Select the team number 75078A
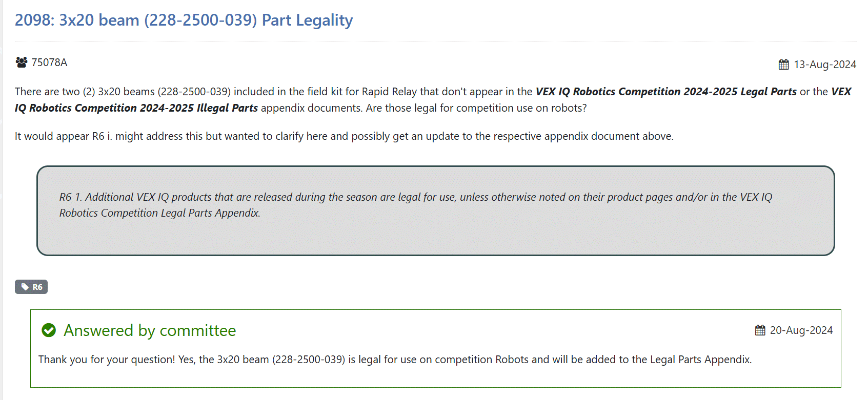 pyautogui.click(x=49, y=62)
